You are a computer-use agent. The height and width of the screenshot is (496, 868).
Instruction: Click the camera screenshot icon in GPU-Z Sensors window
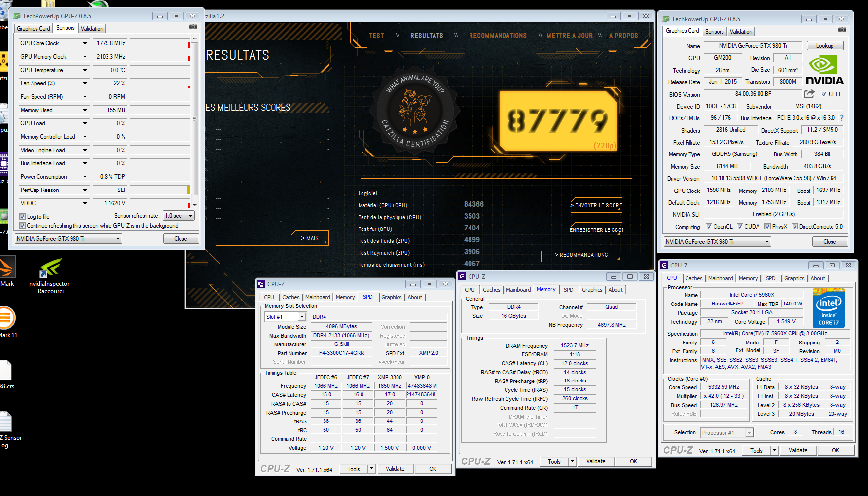pyautogui.click(x=193, y=27)
